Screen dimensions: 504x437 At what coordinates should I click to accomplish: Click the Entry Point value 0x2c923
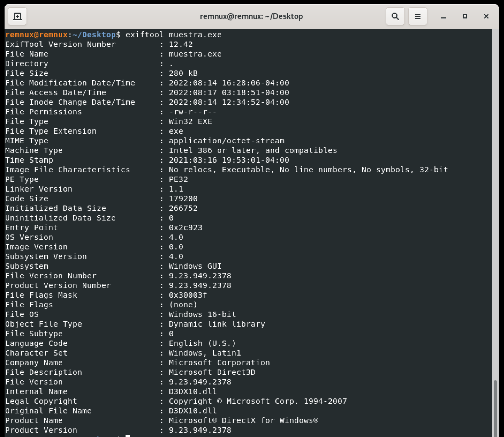(185, 227)
